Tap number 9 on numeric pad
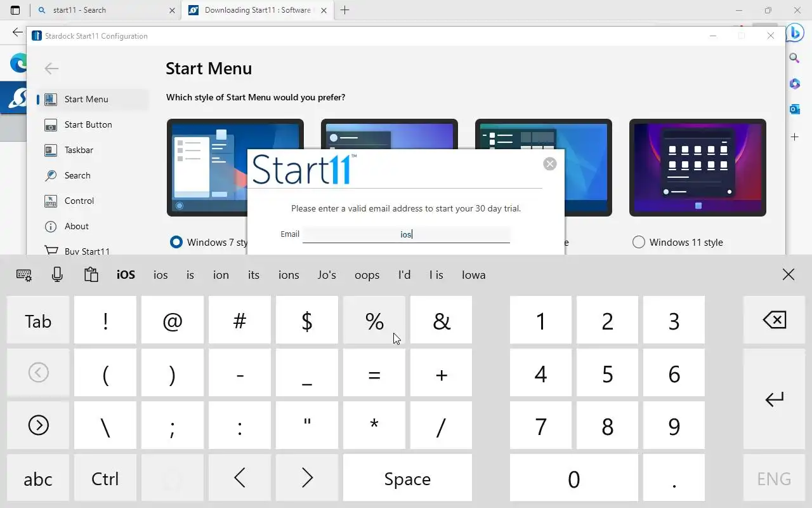 674,425
